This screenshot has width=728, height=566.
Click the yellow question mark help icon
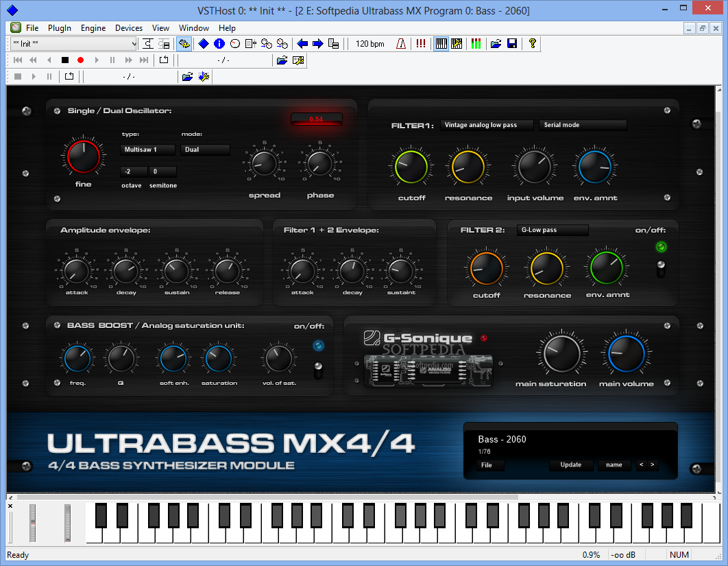tap(532, 44)
